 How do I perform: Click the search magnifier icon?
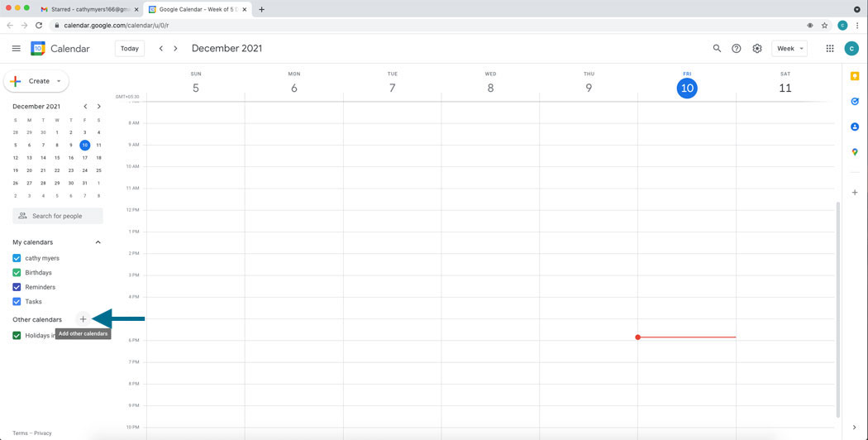coord(717,49)
